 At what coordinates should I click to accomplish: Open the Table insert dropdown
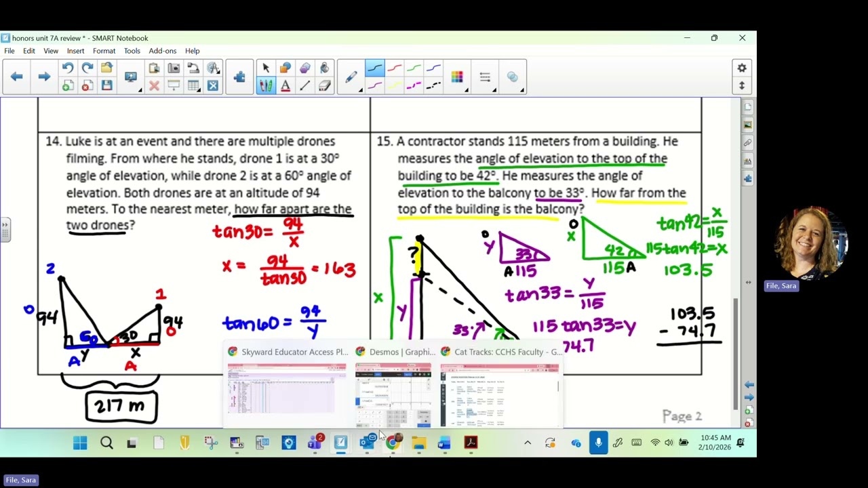[x=194, y=86]
